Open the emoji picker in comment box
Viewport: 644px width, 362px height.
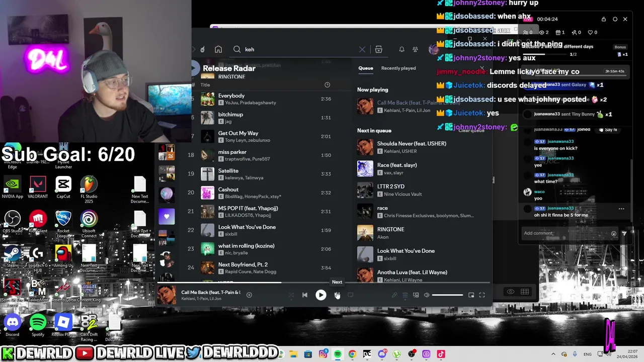coord(613,233)
